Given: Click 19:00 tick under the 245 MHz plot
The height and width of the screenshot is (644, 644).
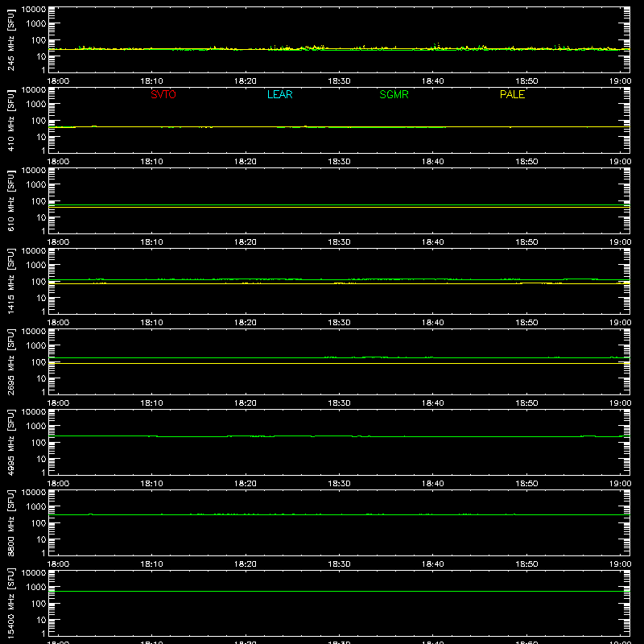Looking at the screenshot, I should pos(620,81).
